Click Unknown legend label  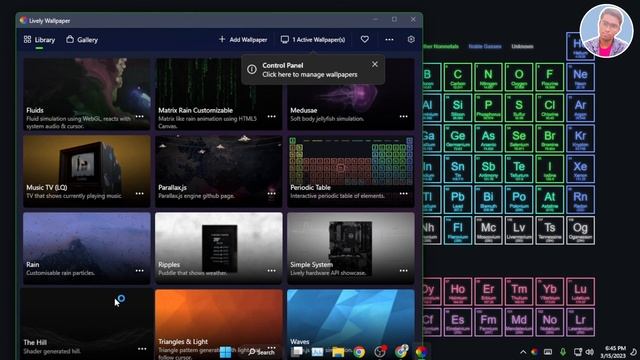pos(522,46)
